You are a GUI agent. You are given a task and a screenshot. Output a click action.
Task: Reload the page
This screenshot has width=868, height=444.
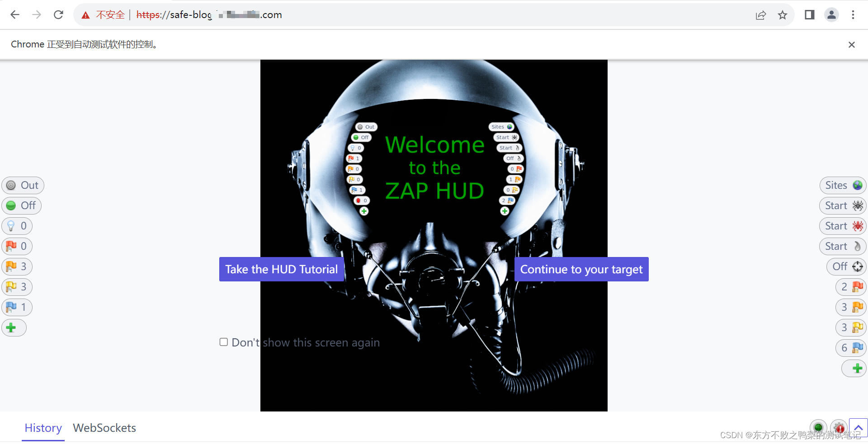[x=58, y=15]
